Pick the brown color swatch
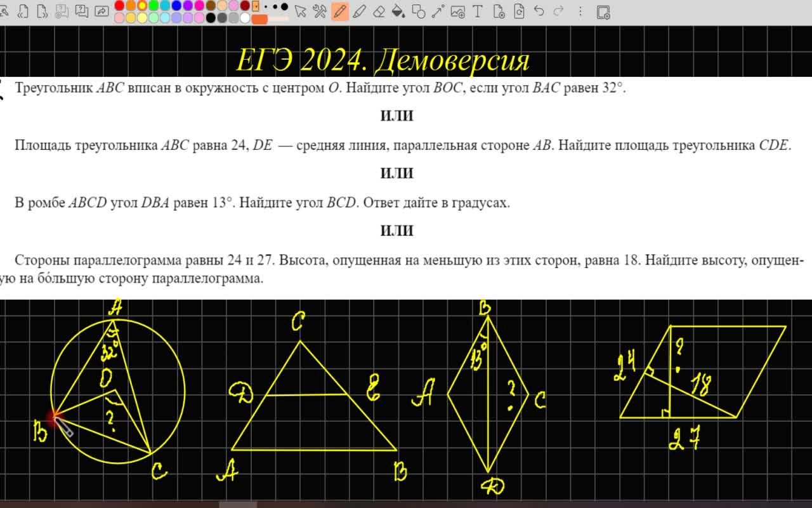 coord(211,6)
